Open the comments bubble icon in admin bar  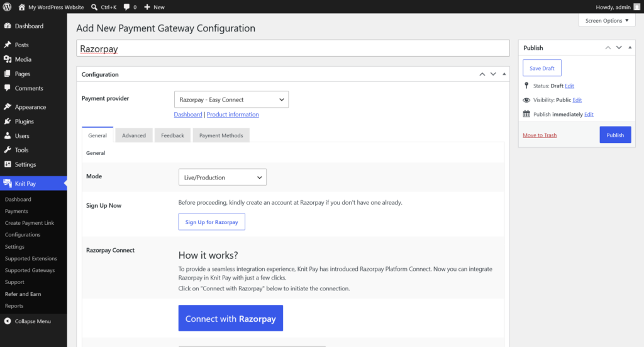pyautogui.click(x=126, y=7)
